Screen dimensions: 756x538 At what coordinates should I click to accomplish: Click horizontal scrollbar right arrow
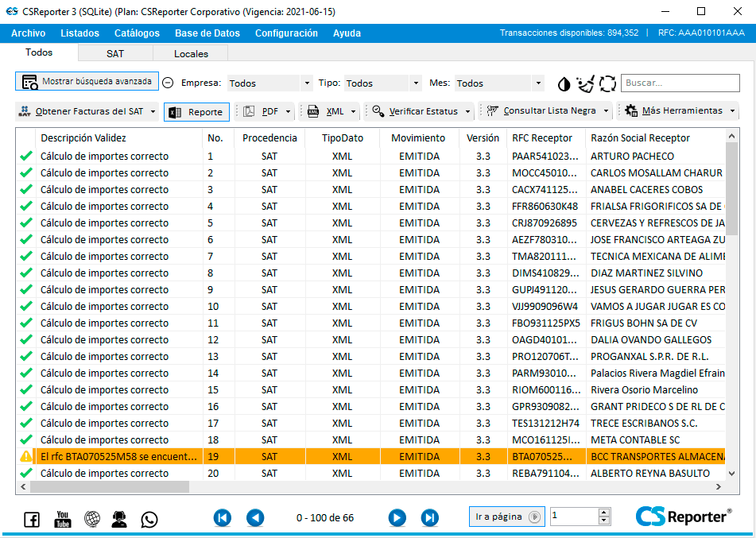[x=719, y=487]
